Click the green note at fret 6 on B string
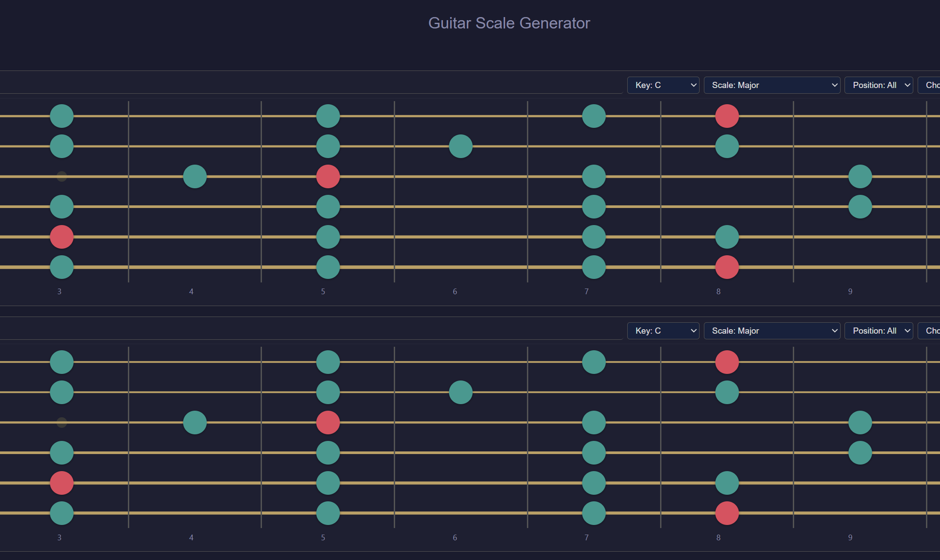This screenshot has width=940, height=560. [x=460, y=146]
